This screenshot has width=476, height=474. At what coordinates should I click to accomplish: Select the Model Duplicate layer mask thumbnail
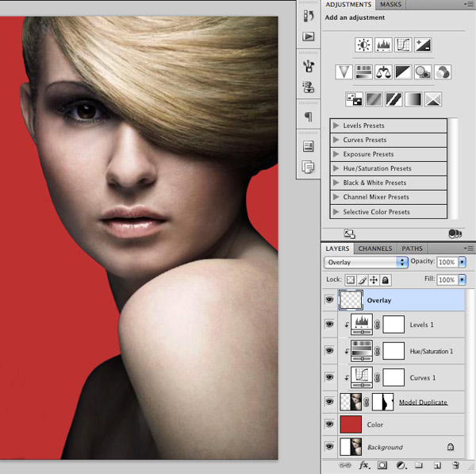(x=383, y=402)
